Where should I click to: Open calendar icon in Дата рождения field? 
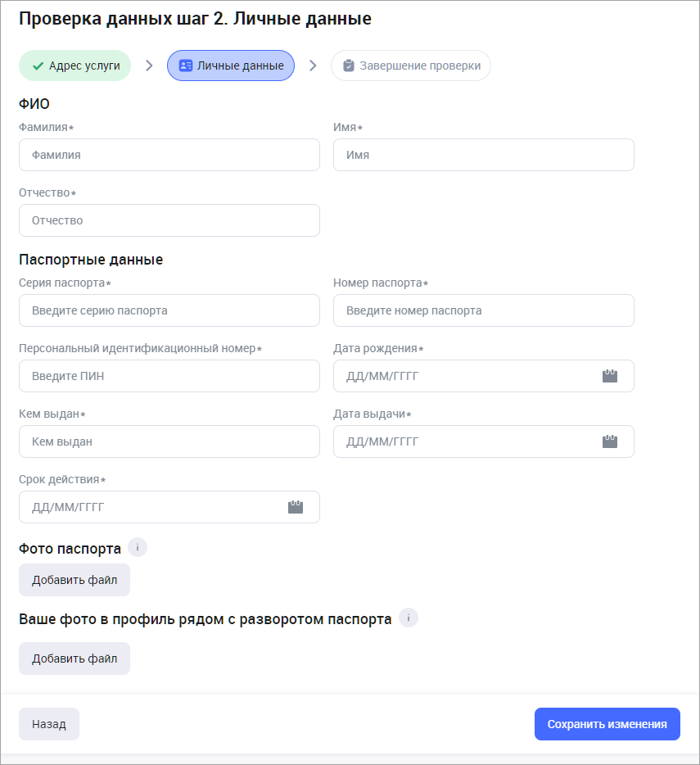click(609, 376)
